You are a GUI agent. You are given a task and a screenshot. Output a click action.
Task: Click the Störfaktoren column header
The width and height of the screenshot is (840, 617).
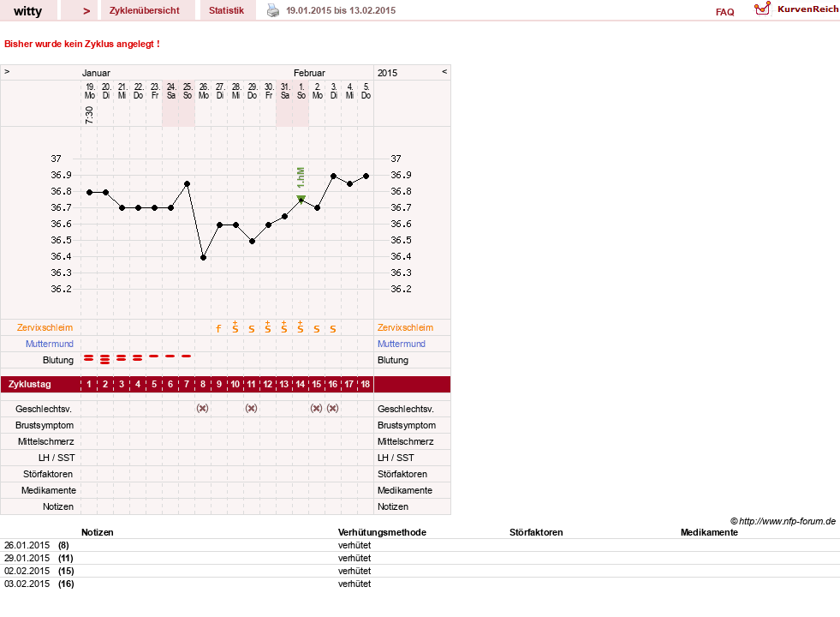536,532
